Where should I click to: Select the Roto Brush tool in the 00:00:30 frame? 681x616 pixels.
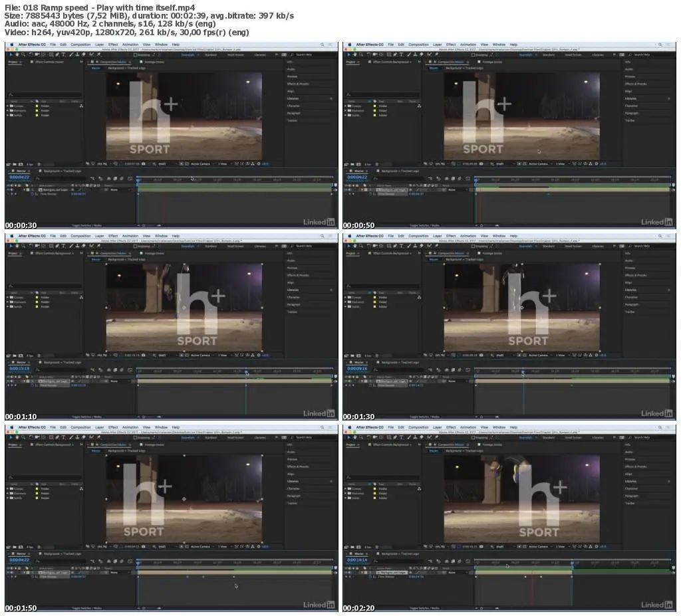point(91,54)
